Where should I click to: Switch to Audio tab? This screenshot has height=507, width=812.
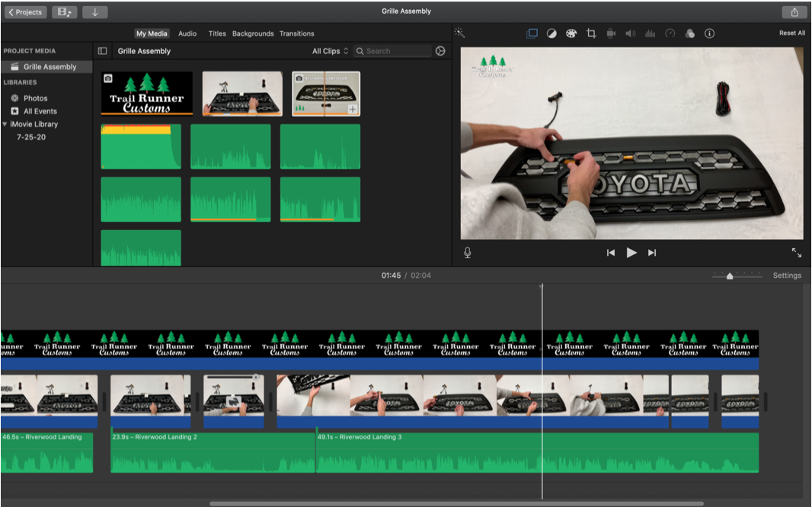[187, 33]
